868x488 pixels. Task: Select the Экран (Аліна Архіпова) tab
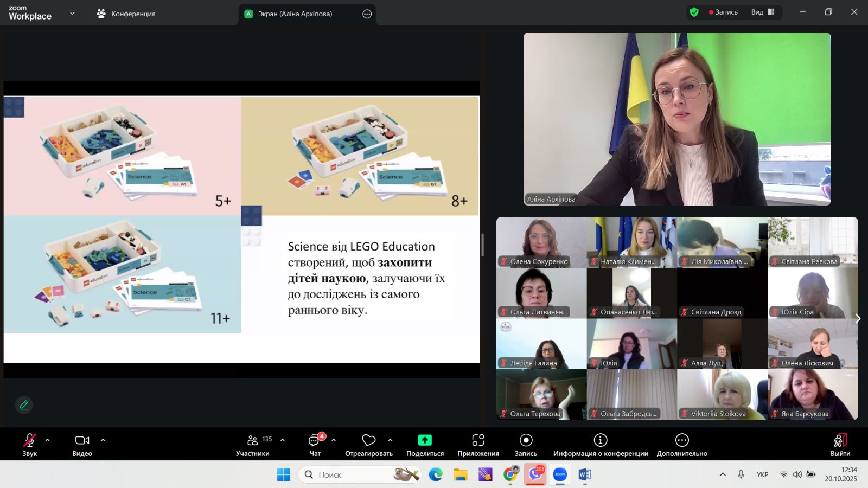pyautogui.click(x=295, y=14)
